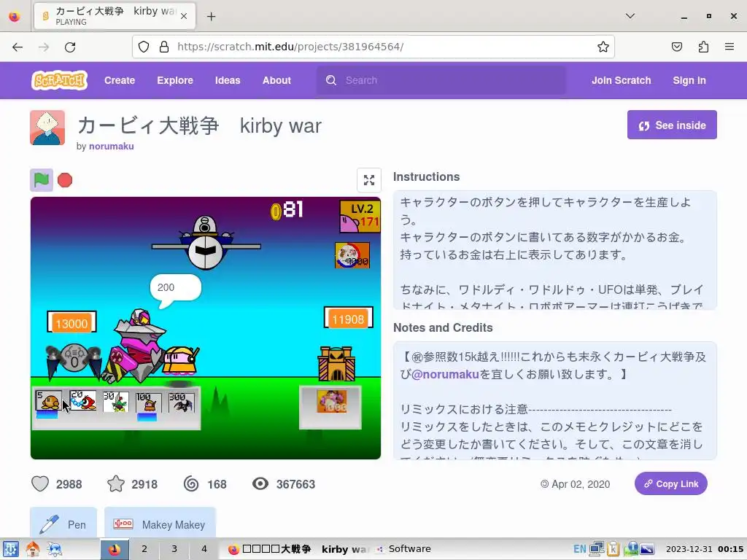The height and width of the screenshot is (560, 747).
Task: Close the kirby war tab
Action: pos(184,16)
